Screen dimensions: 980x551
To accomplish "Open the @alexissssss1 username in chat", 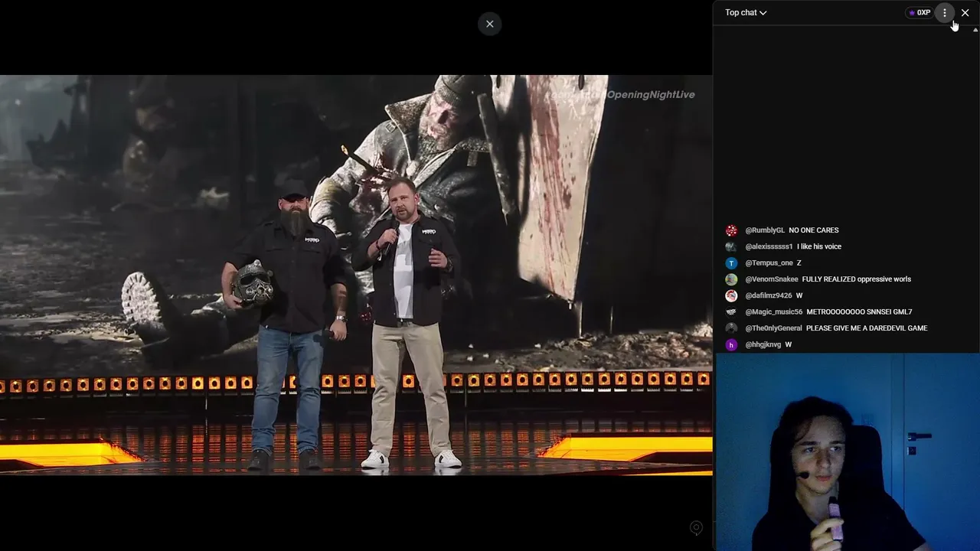I will 769,246.
